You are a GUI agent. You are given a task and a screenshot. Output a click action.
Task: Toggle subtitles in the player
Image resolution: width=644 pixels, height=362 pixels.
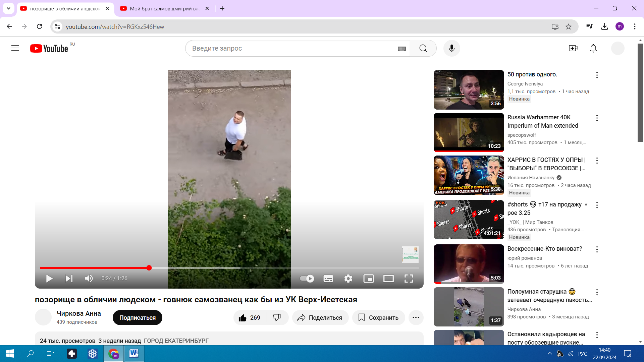[x=328, y=279]
